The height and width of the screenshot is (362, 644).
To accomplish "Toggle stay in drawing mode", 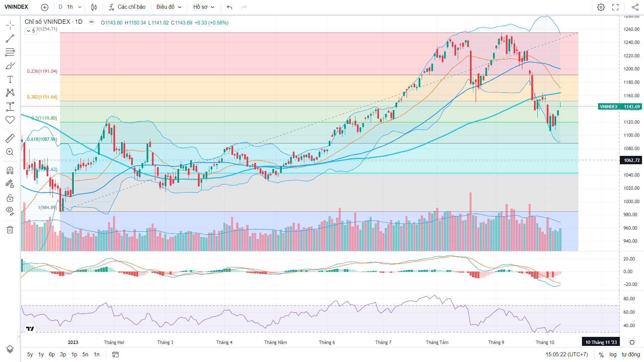I will click(x=10, y=184).
